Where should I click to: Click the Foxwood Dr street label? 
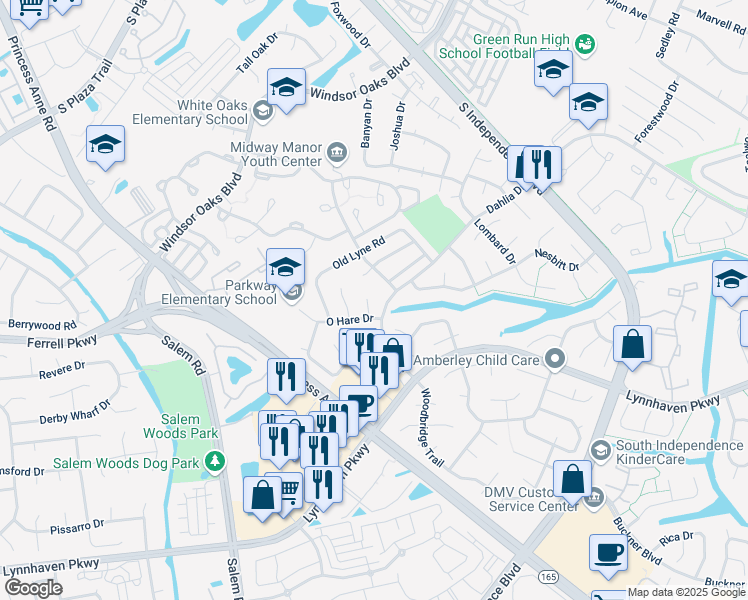[350, 24]
